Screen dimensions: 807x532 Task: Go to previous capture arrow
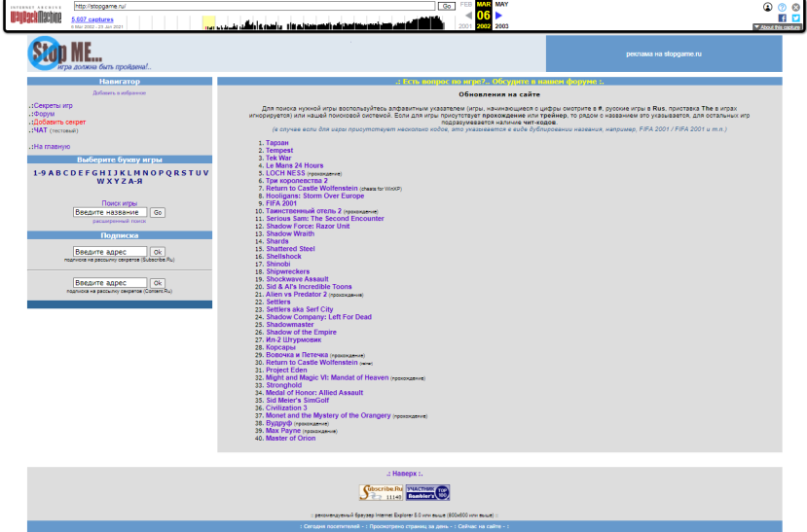click(x=468, y=16)
